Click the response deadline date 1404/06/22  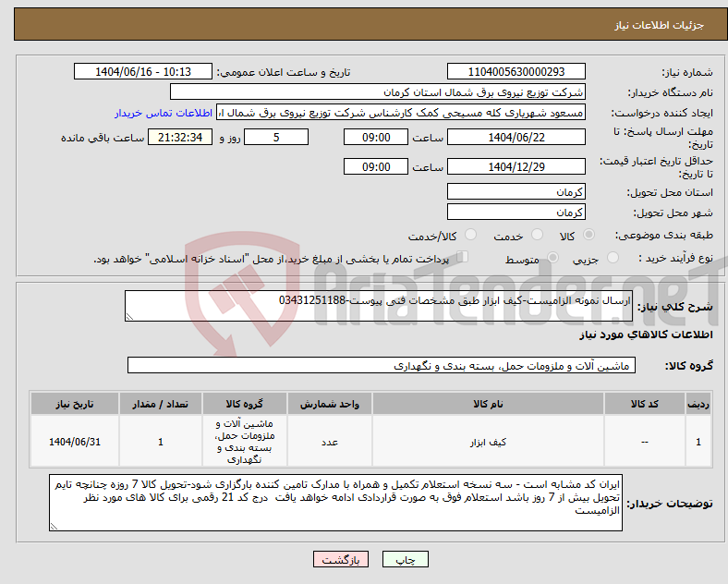click(x=516, y=138)
